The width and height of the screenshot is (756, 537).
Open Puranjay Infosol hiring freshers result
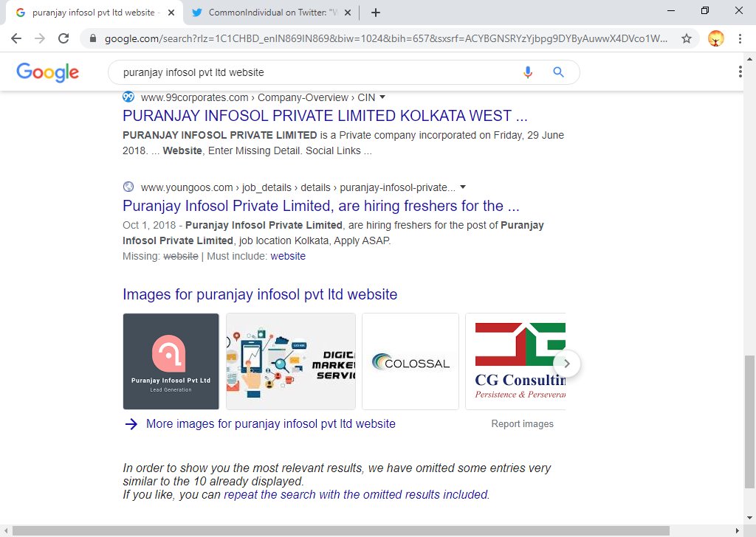pos(320,206)
